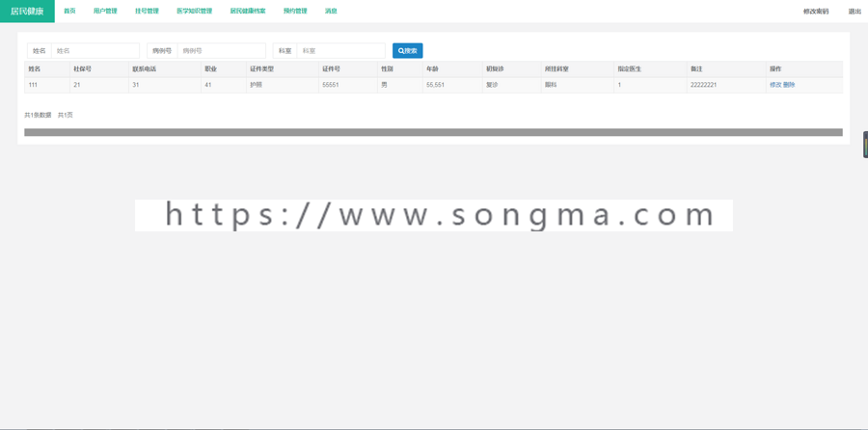This screenshot has height=430, width=868.
Task: Focus the 姓名 search input field
Action: (95, 50)
